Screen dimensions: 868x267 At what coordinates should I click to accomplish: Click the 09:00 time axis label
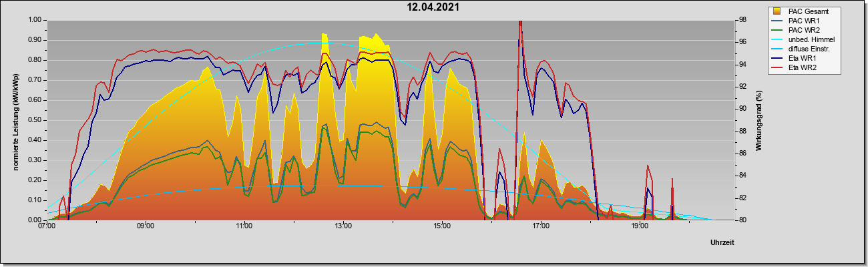tap(146, 226)
